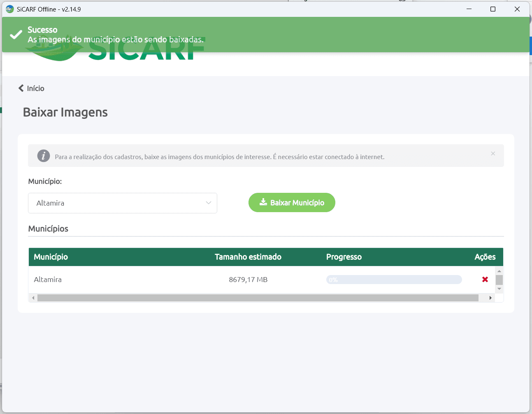Open the Município dropdown showing Altamira
This screenshot has height=414, width=532.
(123, 203)
